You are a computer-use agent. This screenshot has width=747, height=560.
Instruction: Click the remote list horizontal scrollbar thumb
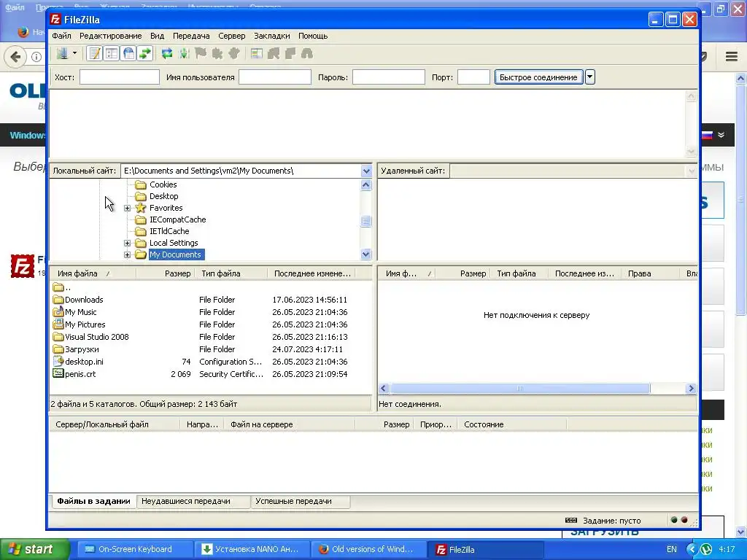[520, 389]
